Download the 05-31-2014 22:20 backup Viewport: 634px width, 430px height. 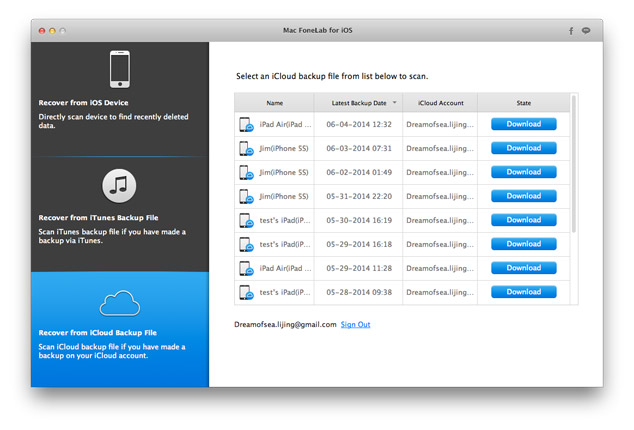[524, 196]
